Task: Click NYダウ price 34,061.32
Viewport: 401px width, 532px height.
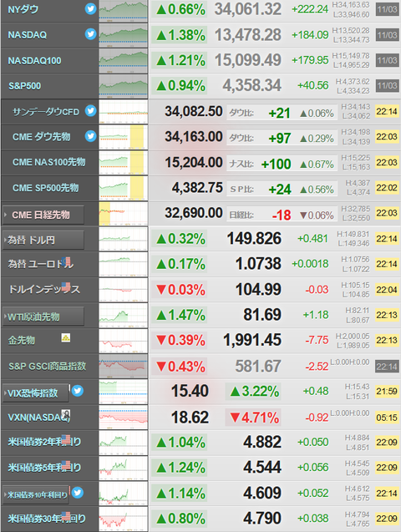Action: [248, 9]
